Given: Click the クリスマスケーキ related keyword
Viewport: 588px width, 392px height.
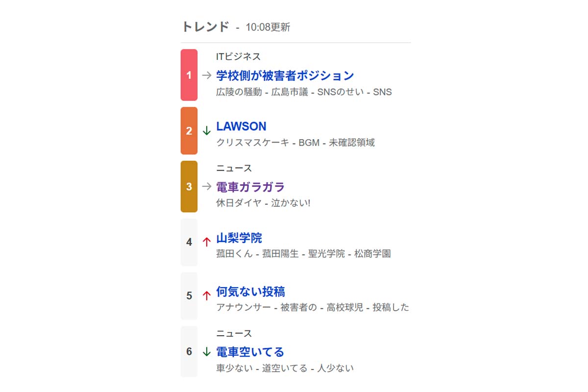Looking at the screenshot, I should (252, 143).
